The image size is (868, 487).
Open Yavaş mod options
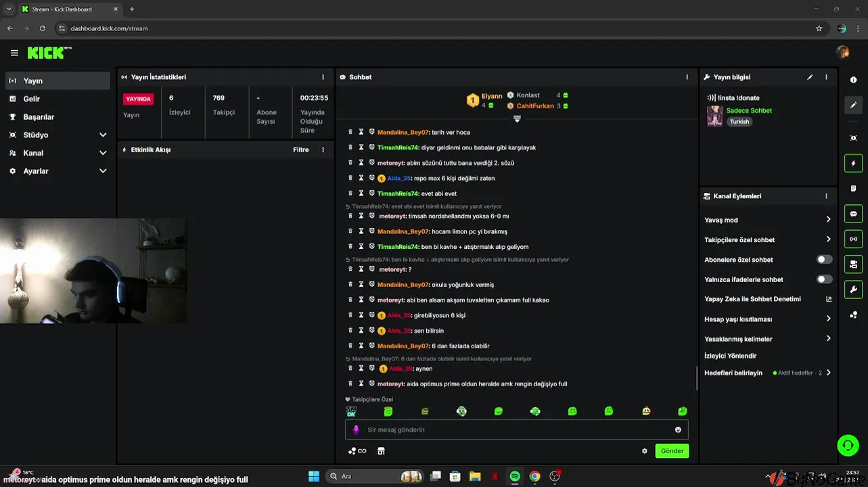click(x=767, y=220)
